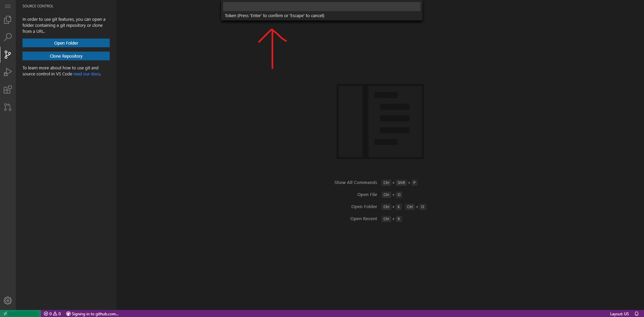Viewport: 644px width, 317px height.
Task: Collapse the Source Control section header
Action: [x=38, y=6]
